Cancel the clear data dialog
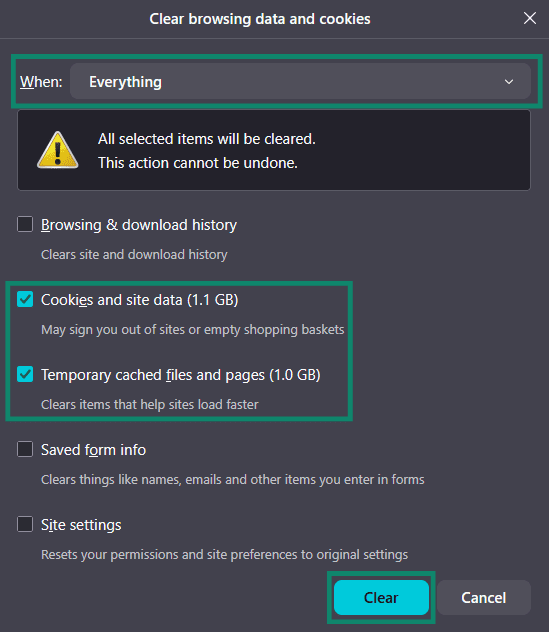Viewport: 549px width, 632px height. 484,597
